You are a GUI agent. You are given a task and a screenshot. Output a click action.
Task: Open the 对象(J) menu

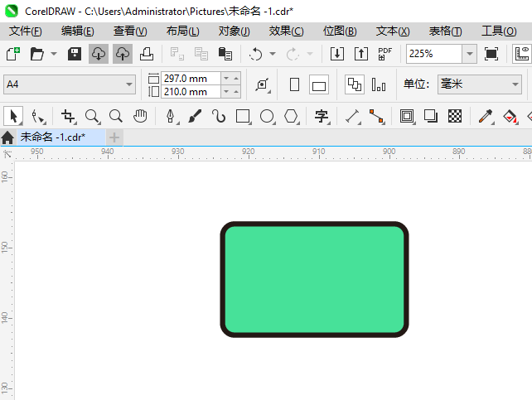tap(235, 31)
